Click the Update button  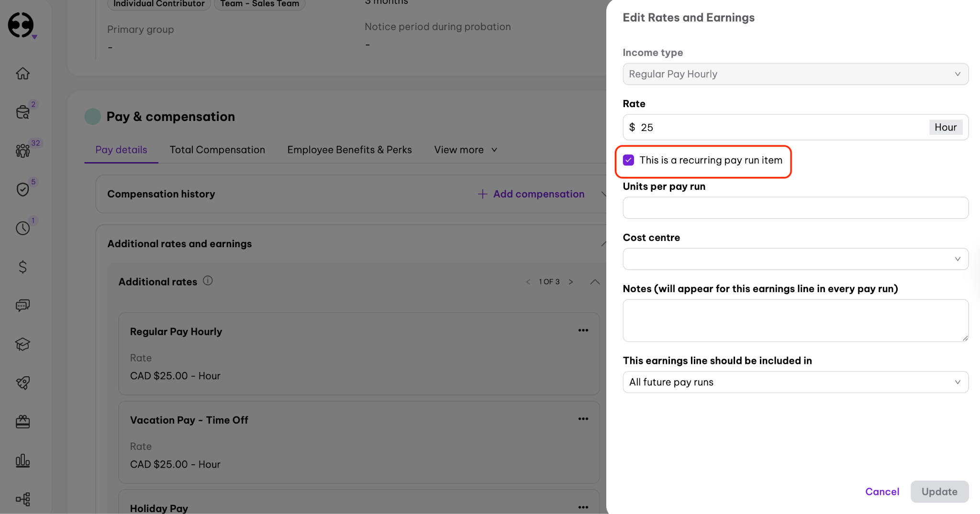[939, 492]
